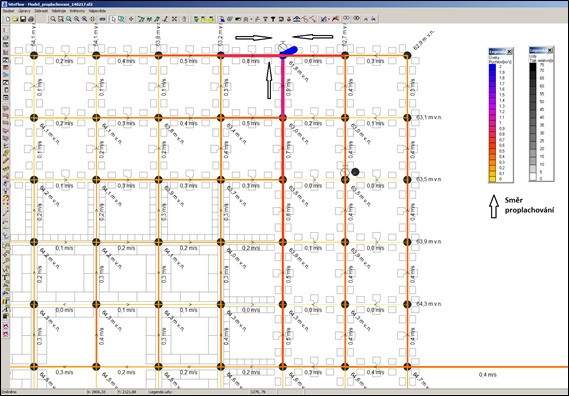The width and height of the screenshot is (569, 396).
Task: Open the Soubor menu
Action: [8, 11]
